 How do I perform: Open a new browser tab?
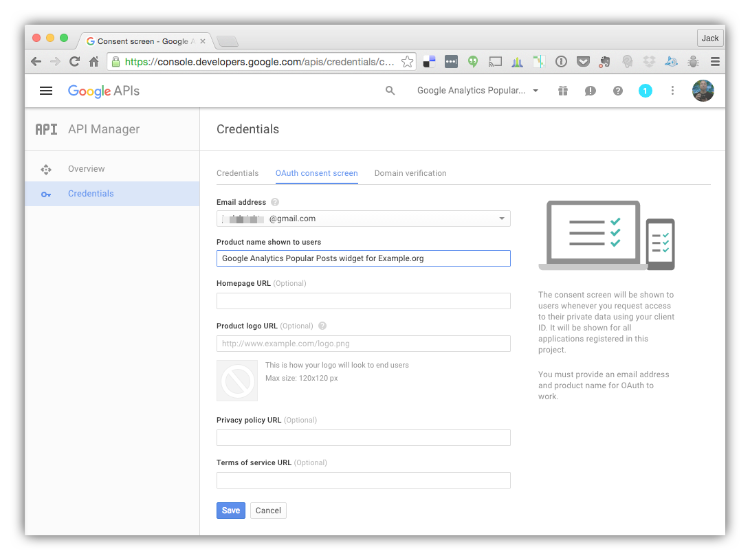click(228, 42)
